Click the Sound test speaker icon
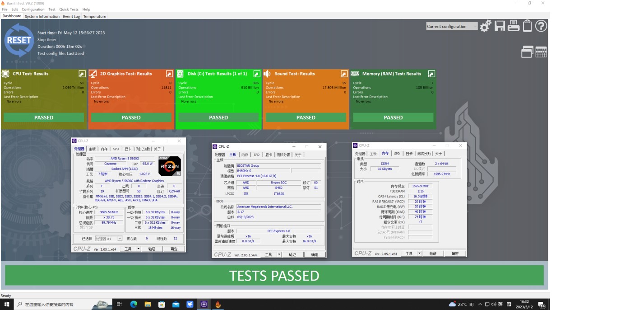Viewport: 644px width, 310px height. [267, 74]
